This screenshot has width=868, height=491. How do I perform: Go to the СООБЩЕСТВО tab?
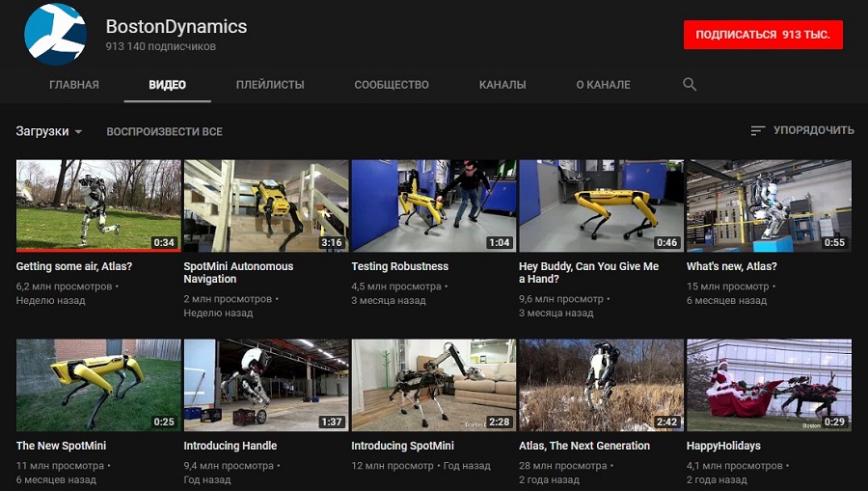(392, 85)
